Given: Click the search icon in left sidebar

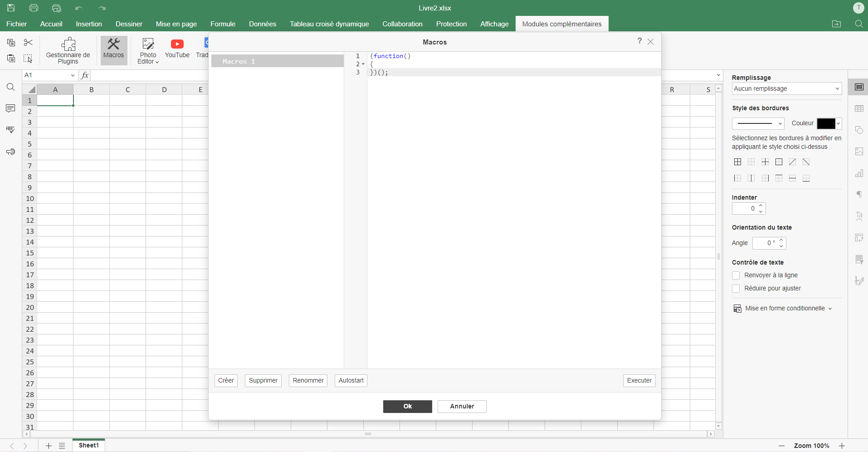Looking at the screenshot, I should [x=10, y=87].
